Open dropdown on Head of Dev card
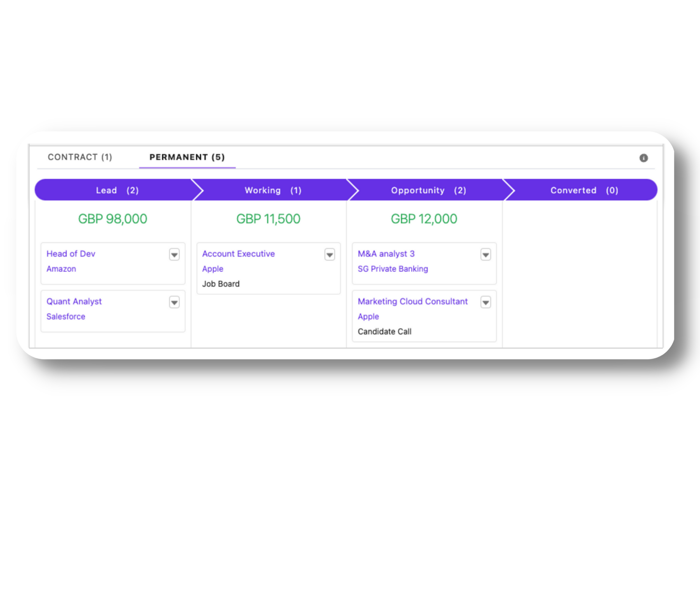The width and height of the screenshot is (700, 612). 174,255
